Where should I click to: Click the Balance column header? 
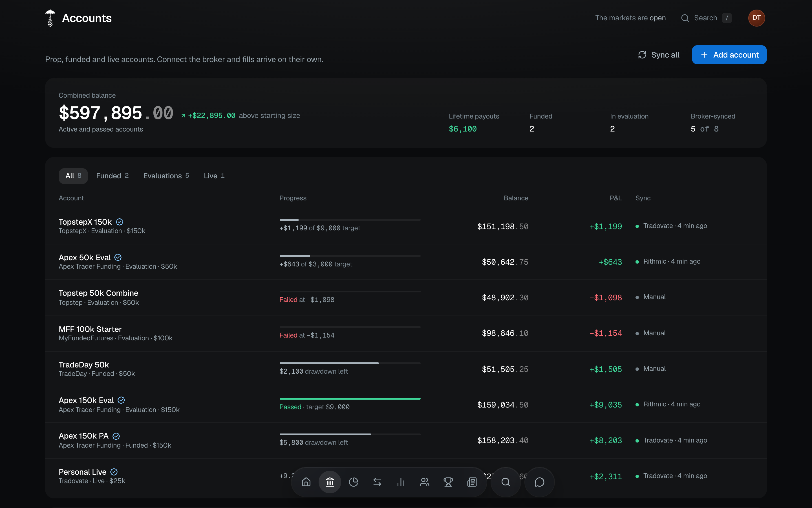[x=516, y=198]
